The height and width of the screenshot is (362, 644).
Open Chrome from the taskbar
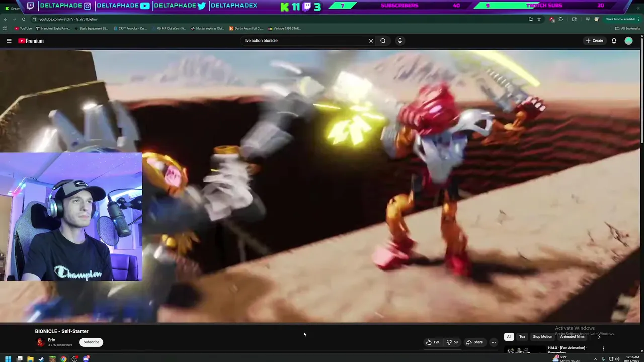coord(63,359)
